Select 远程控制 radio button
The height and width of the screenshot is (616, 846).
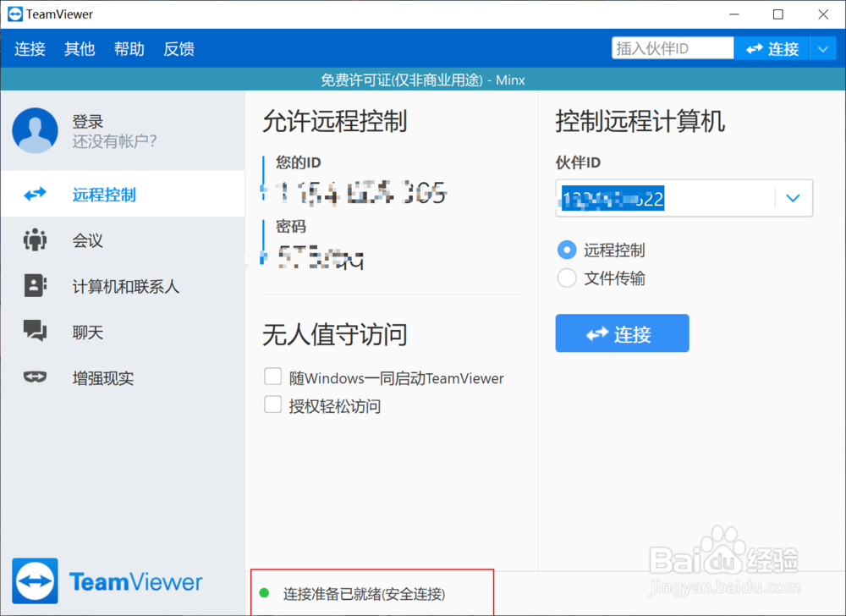coord(567,250)
